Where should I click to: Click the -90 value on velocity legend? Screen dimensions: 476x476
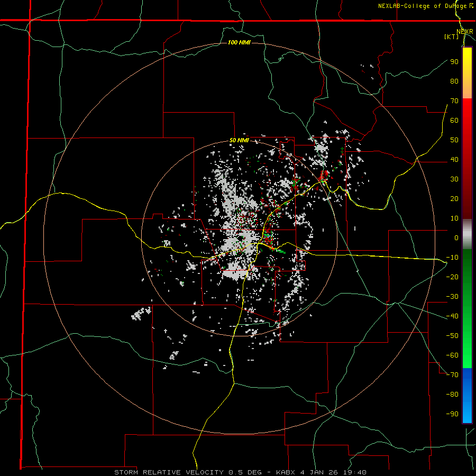(452, 414)
